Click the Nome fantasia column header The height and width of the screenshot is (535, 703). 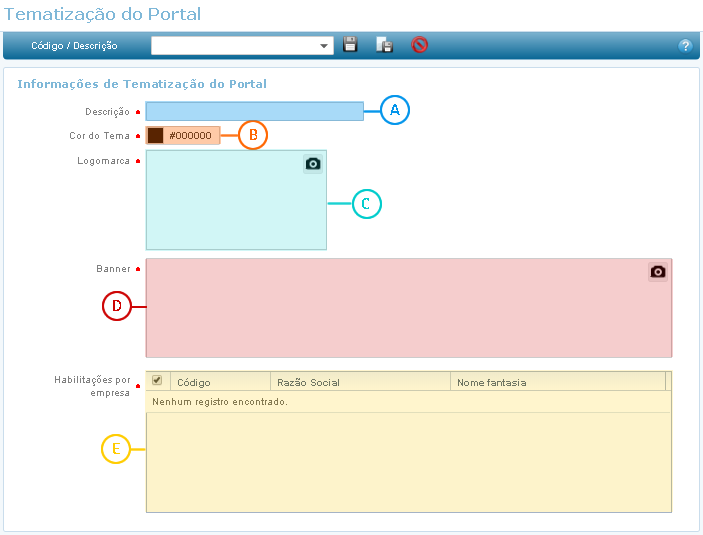pos(555,382)
